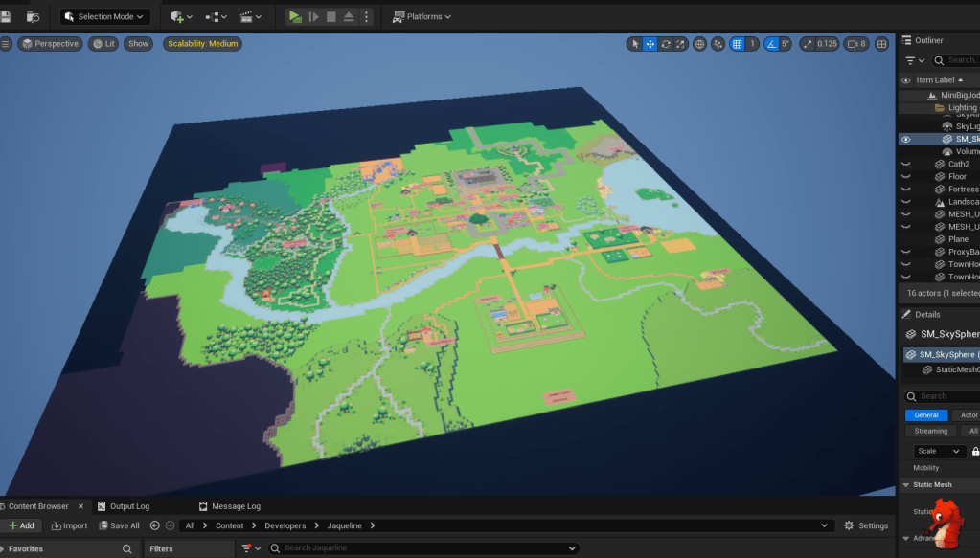Select the translate (move) gizmo tool
Screen dimensions: 980x558
click(650, 44)
